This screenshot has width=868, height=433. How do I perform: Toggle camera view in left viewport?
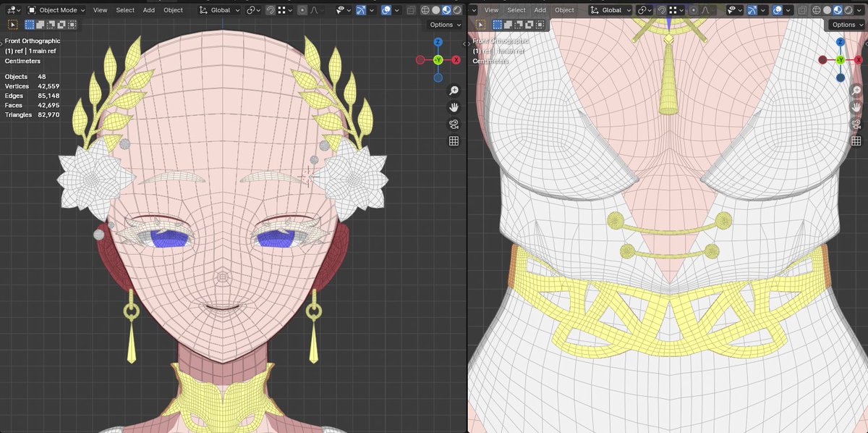454,124
